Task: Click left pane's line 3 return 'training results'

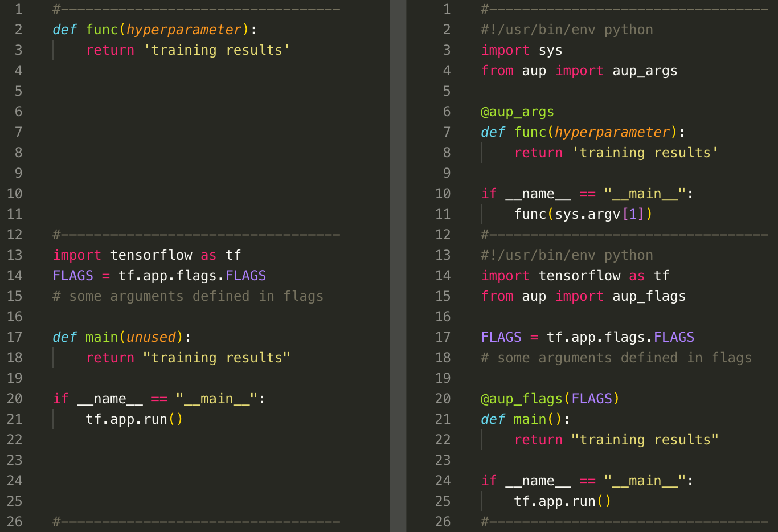Action: pos(188,50)
